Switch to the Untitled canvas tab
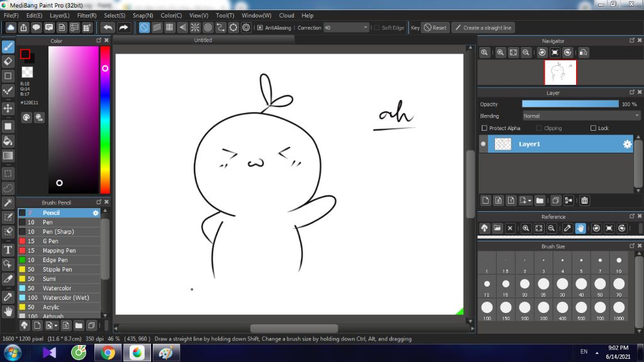 [x=203, y=40]
